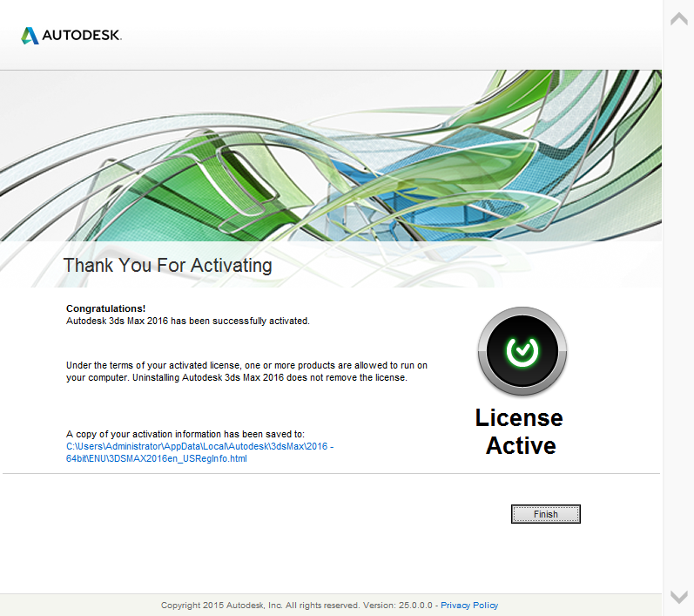Click the 'A copy of your activation information' line
This screenshot has width=694, height=616.
pyautogui.click(x=185, y=434)
